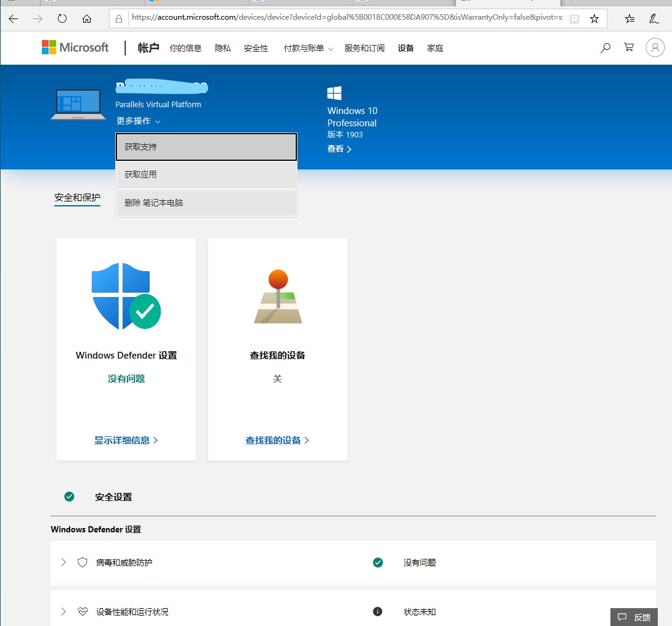Open the 安全性 nav item
Image resolution: width=672 pixels, height=626 pixels.
click(x=256, y=48)
